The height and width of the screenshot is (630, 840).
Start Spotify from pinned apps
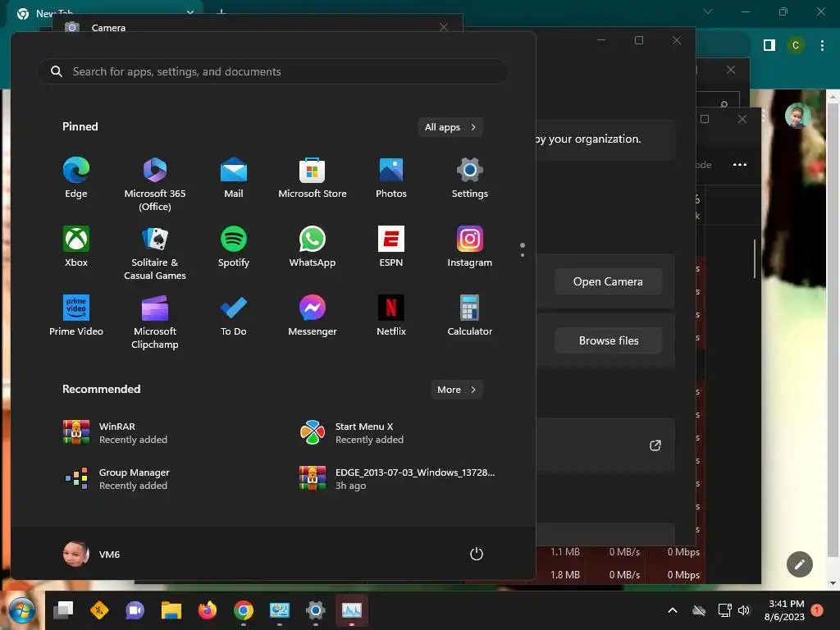pyautogui.click(x=234, y=246)
